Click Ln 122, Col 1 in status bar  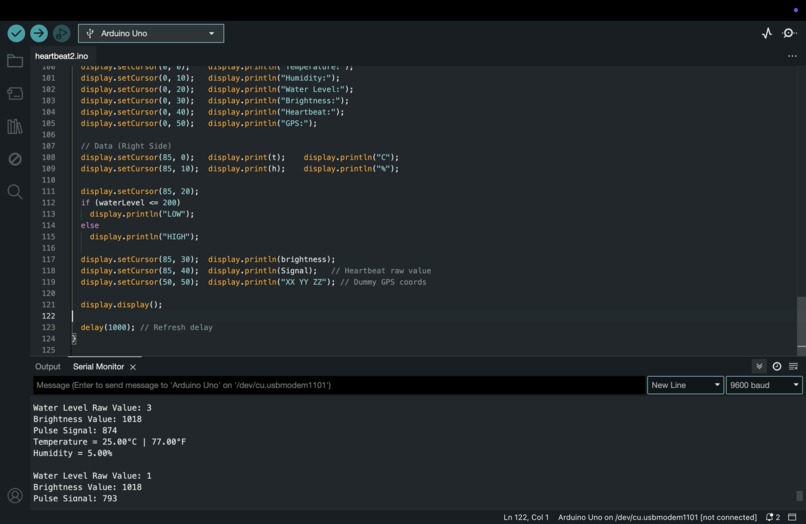point(526,517)
